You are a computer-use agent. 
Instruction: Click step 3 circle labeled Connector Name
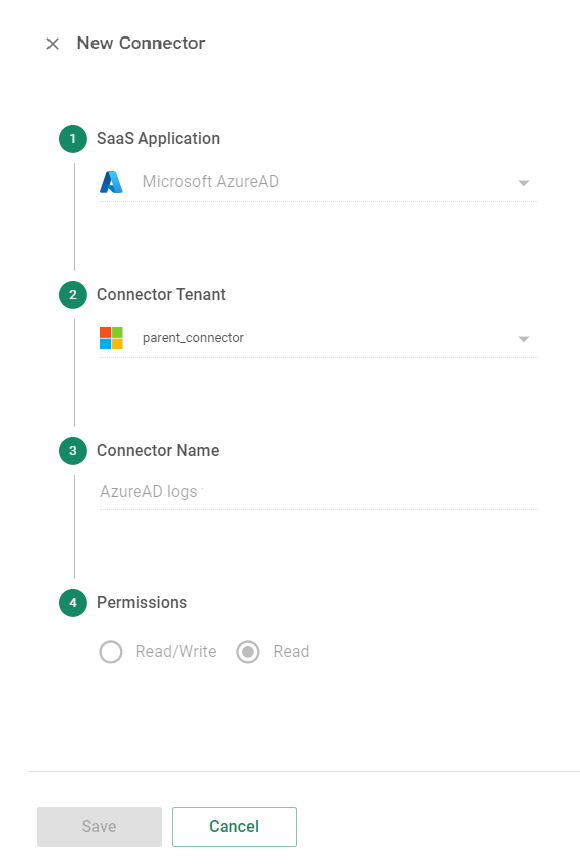click(x=72, y=451)
